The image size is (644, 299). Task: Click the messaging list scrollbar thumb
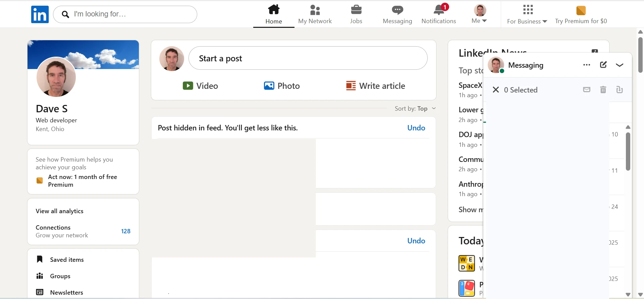[628, 152]
